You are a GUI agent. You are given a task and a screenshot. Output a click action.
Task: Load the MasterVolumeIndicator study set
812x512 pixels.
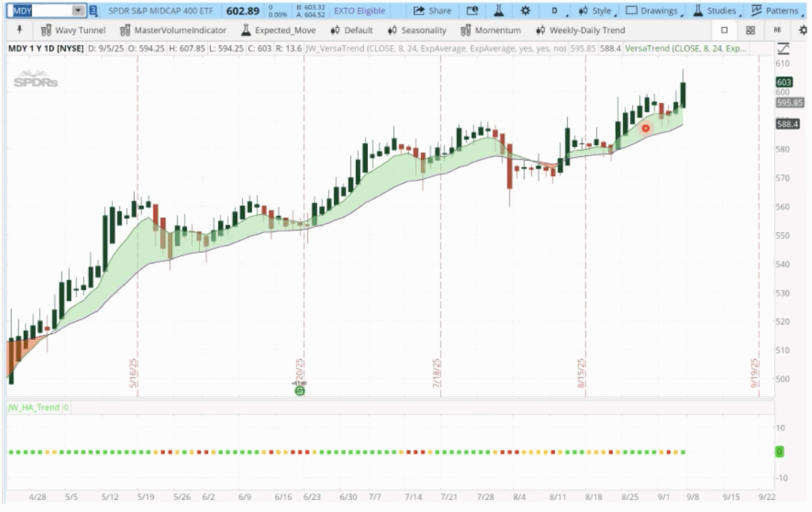tap(173, 30)
